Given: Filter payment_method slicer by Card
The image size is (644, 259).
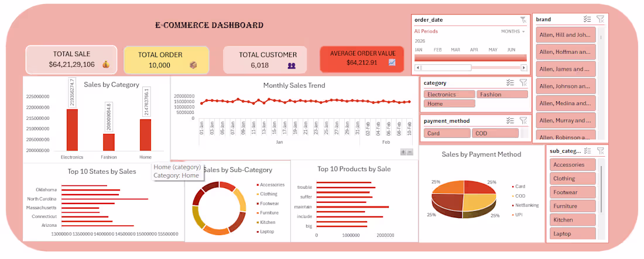Looking at the screenshot, I should click(447, 133).
